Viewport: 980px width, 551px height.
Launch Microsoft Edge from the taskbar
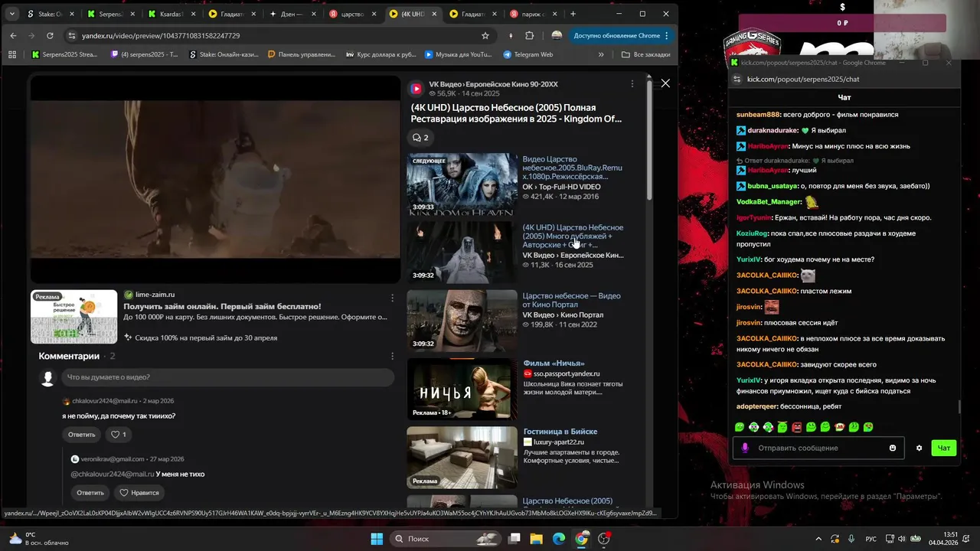[559, 539]
